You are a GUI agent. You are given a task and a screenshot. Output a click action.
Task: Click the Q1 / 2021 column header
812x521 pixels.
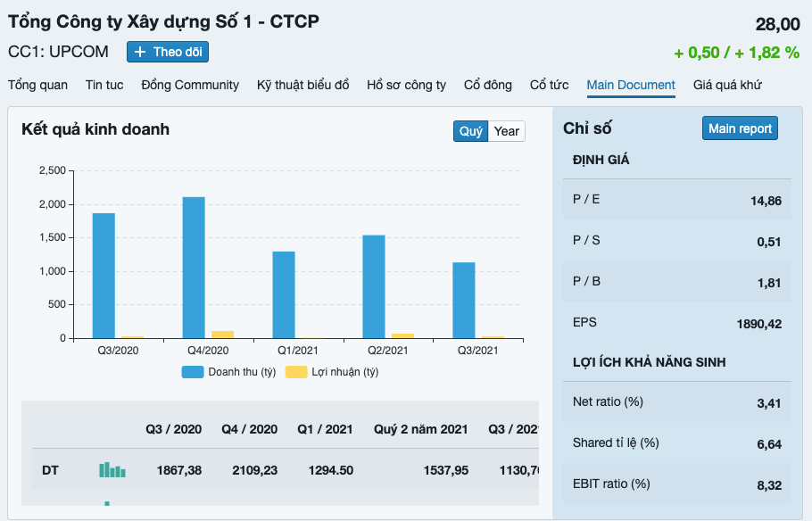325,429
